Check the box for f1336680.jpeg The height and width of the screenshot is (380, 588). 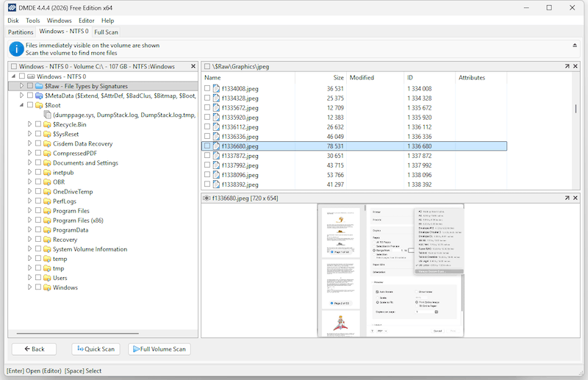[x=207, y=146]
